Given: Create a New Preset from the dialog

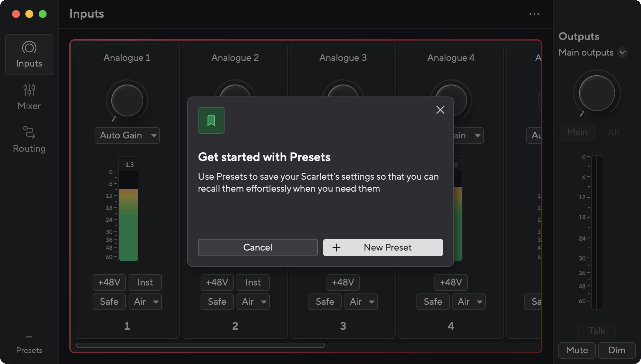Looking at the screenshot, I should [382, 247].
